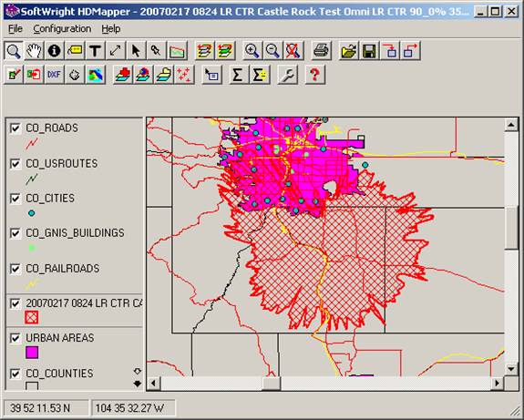Hide the URBAN AREAS layer
The width and height of the screenshot is (524, 420).
click(15, 338)
